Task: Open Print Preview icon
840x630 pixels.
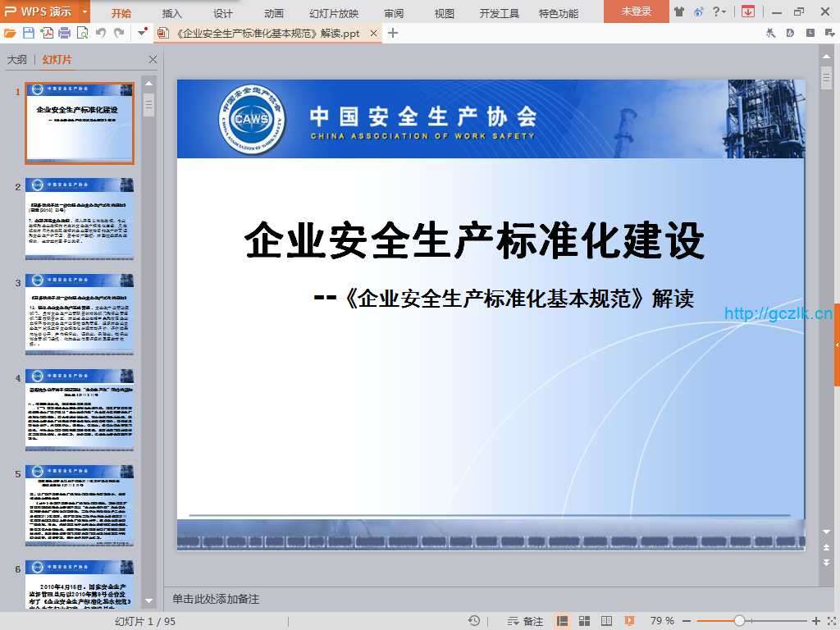Action: (82, 33)
